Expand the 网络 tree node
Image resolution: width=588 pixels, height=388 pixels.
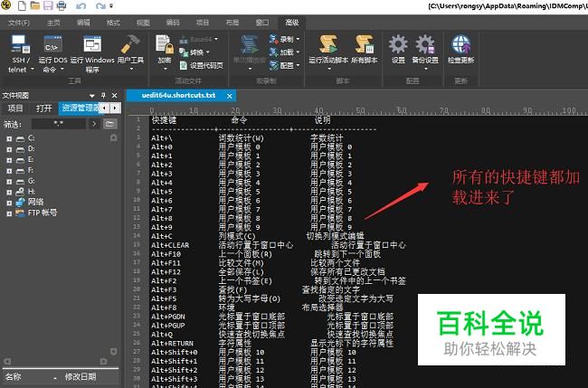point(9,203)
